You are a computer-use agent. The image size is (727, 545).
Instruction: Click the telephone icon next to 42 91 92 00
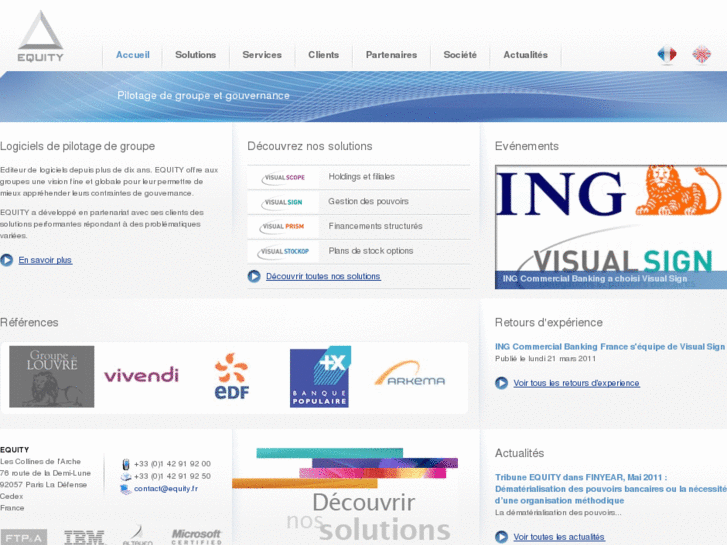tap(126, 464)
